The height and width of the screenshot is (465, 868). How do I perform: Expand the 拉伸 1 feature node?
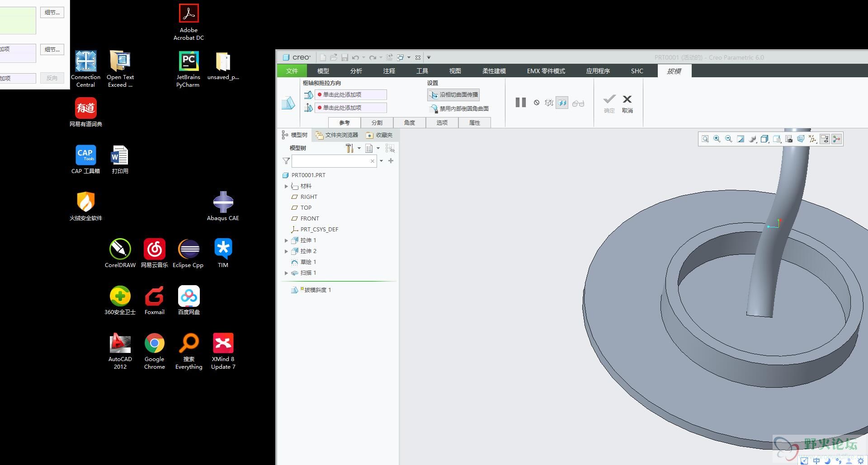click(x=286, y=240)
